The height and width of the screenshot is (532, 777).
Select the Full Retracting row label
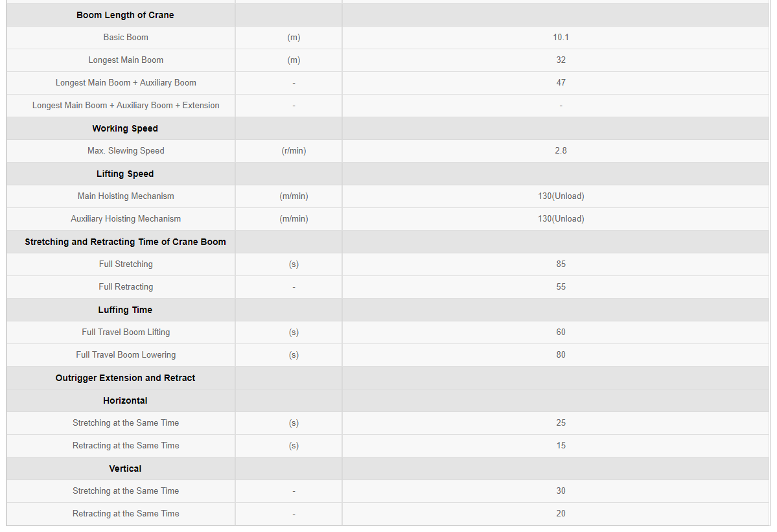126,287
